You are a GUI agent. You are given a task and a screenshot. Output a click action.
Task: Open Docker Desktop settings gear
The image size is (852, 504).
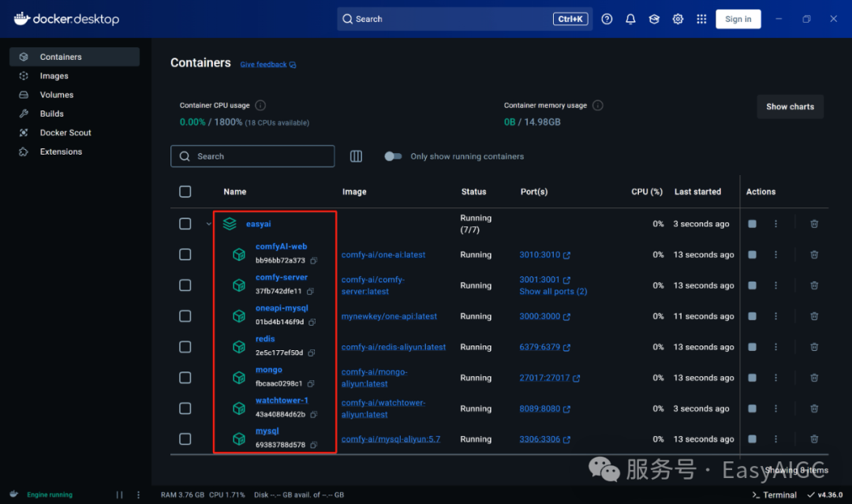click(x=678, y=19)
